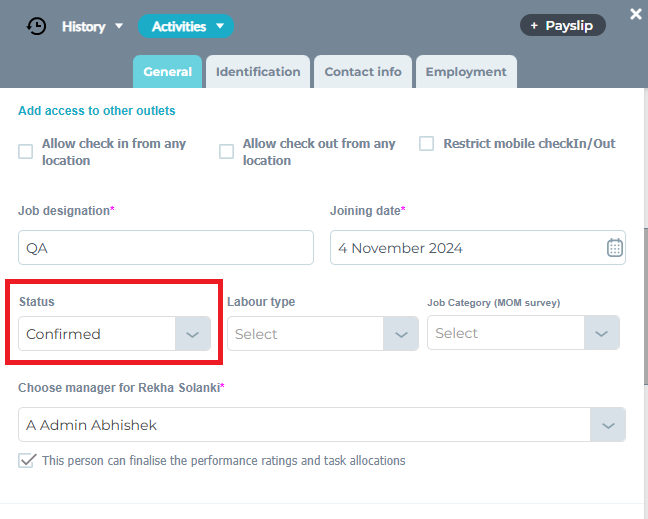Open the Activities dropdown
This screenshot has width=648, height=519.
185,26
